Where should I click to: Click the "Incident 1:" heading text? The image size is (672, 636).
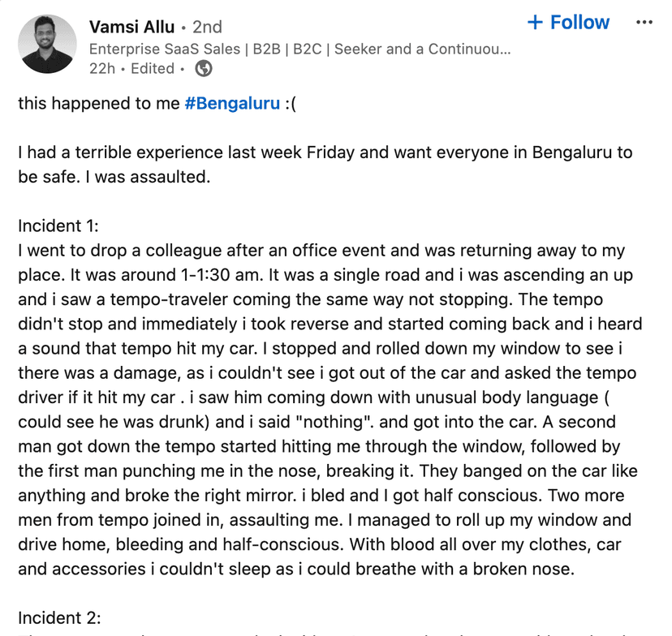pos(58,226)
